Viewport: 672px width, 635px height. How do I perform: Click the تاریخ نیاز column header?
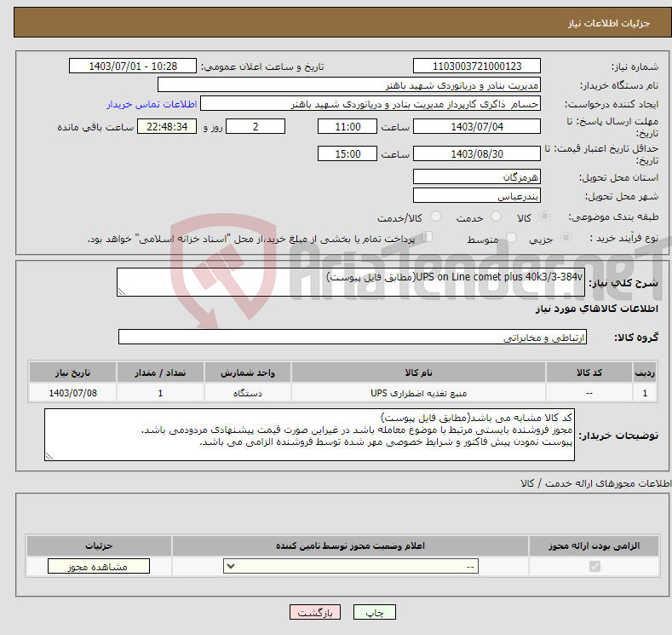click(72, 372)
